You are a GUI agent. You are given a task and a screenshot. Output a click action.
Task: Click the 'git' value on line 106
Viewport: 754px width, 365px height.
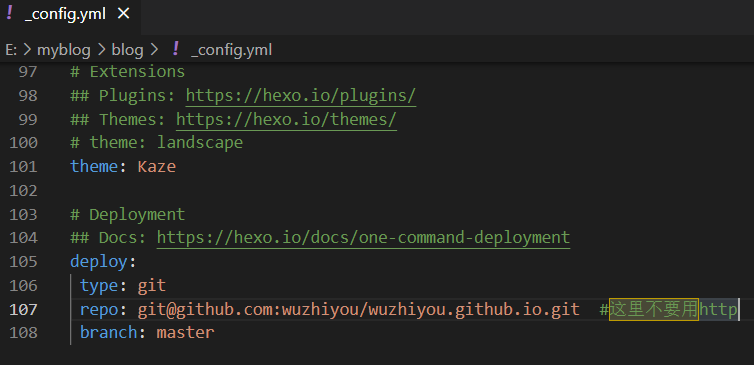coord(152,285)
